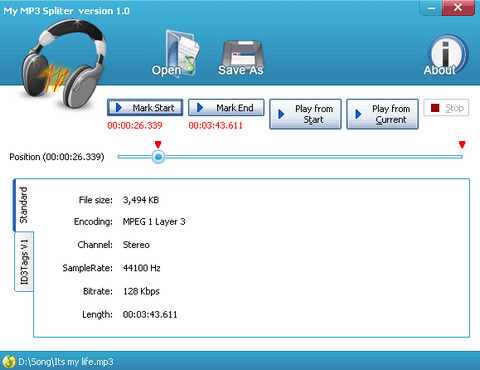
Task: Mark Start at current position
Action: click(145, 107)
